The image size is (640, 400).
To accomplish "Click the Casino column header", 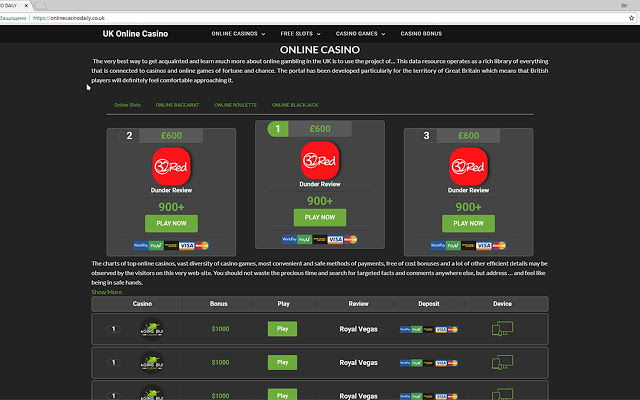I will [142, 304].
